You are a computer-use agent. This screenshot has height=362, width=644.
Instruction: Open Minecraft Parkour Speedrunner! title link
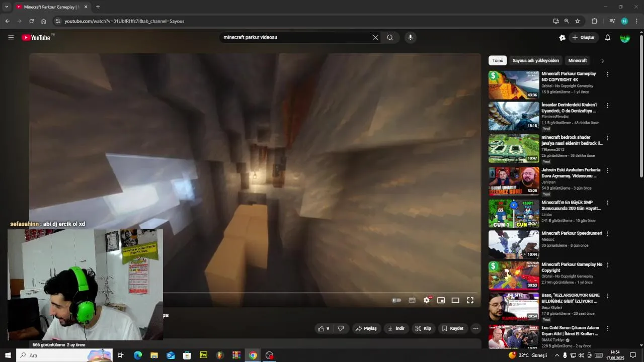point(572,233)
